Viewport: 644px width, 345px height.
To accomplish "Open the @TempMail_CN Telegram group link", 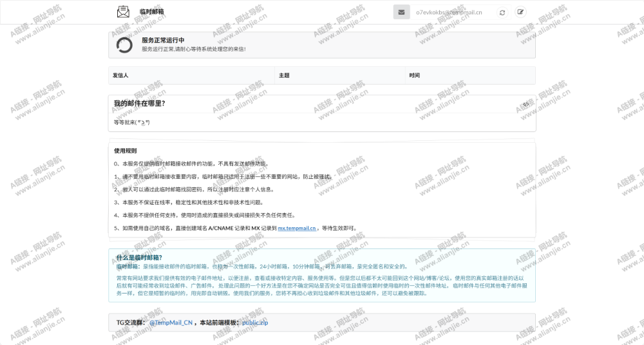I will tap(171, 322).
